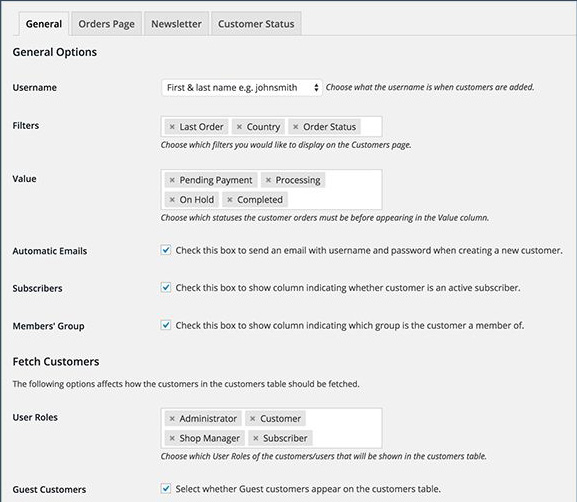
Task: Remove the Country filter tag
Action: coord(239,127)
